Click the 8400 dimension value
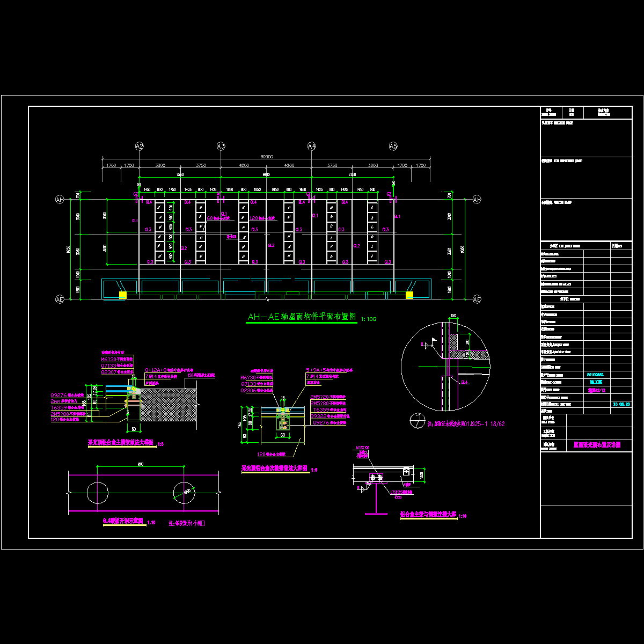Screen dimensions: 644x644 pyautogui.click(x=266, y=174)
